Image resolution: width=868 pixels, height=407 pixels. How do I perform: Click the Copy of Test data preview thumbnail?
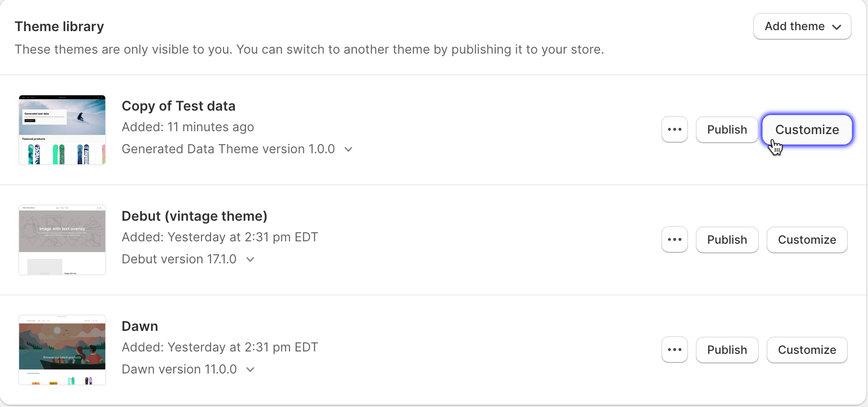tap(62, 129)
